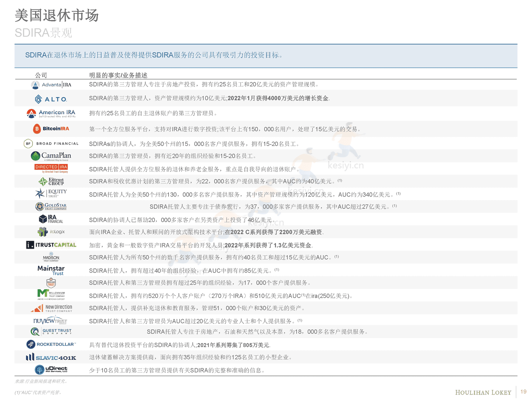This screenshot has height=399, width=532.
Task: Click the Houlihan Lokey footer logo
Action: click(x=483, y=392)
